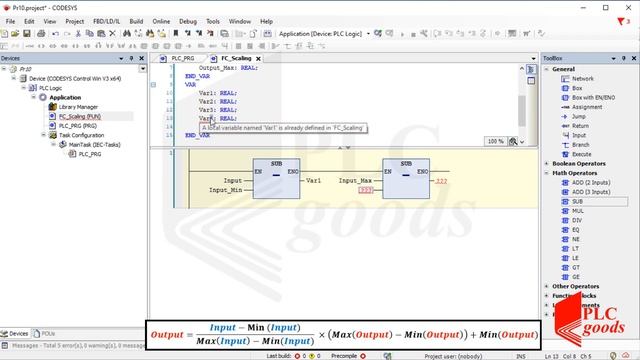Click the New file toolbar icon

click(x=4, y=33)
